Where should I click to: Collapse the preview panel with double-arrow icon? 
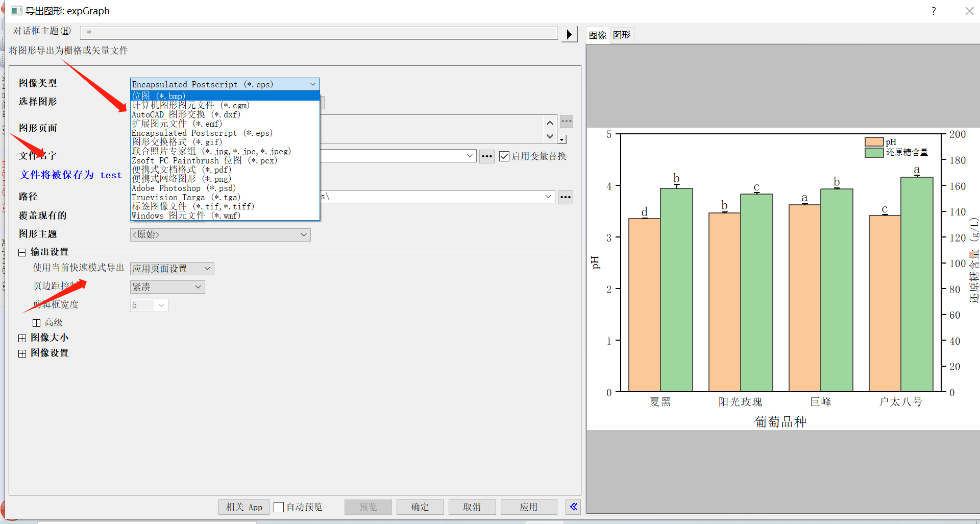click(573, 507)
